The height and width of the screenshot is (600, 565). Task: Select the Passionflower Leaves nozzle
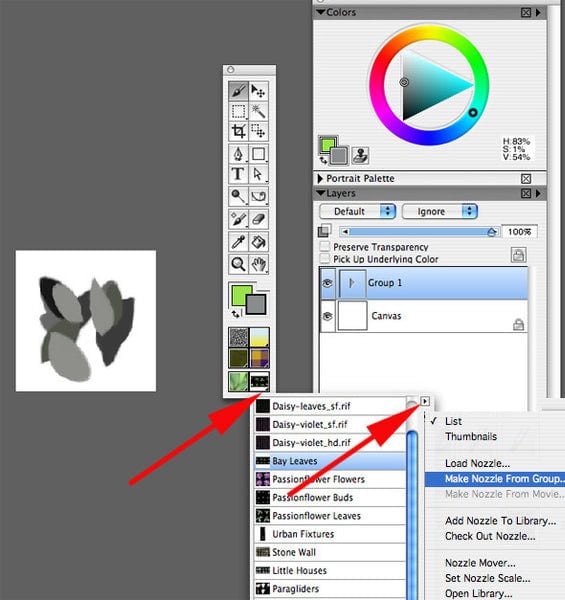click(330, 515)
